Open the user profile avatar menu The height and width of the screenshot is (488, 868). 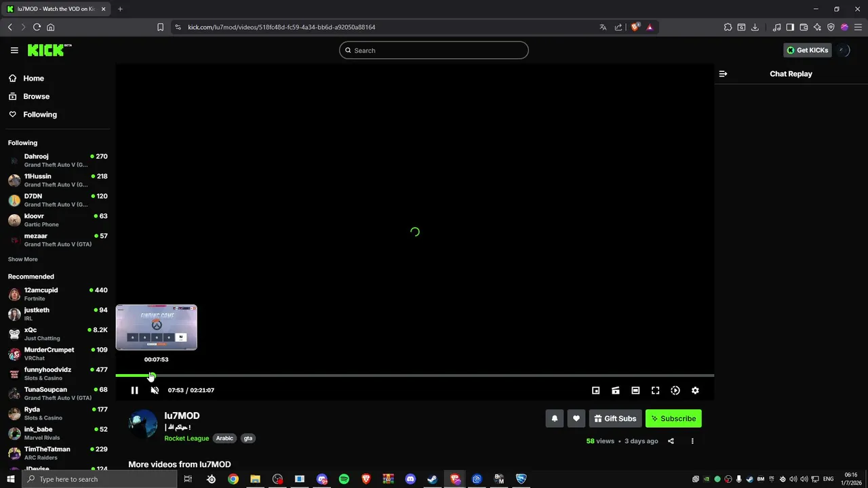pyautogui.click(x=842, y=50)
